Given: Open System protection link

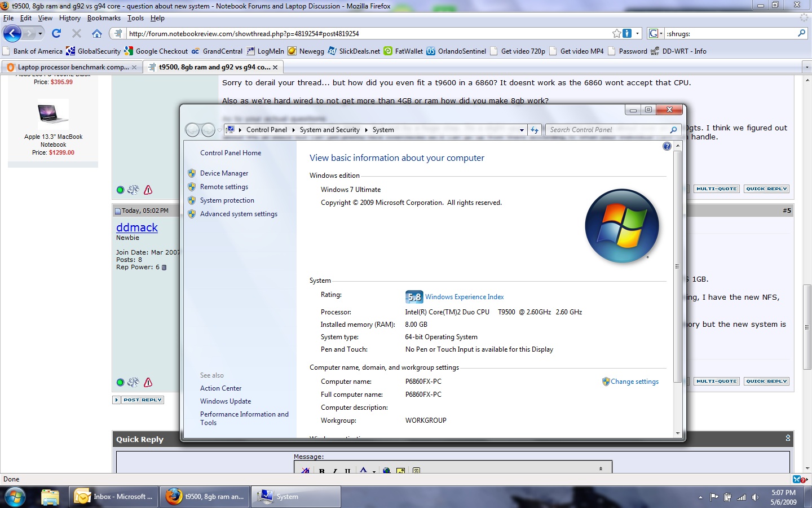Looking at the screenshot, I should coord(227,200).
